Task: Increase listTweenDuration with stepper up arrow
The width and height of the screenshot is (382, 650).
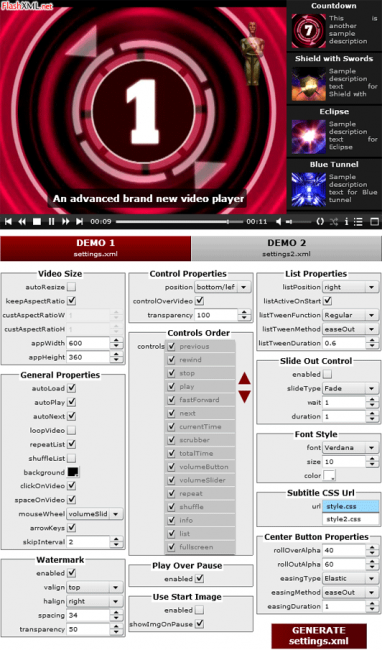Action: click(x=372, y=340)
